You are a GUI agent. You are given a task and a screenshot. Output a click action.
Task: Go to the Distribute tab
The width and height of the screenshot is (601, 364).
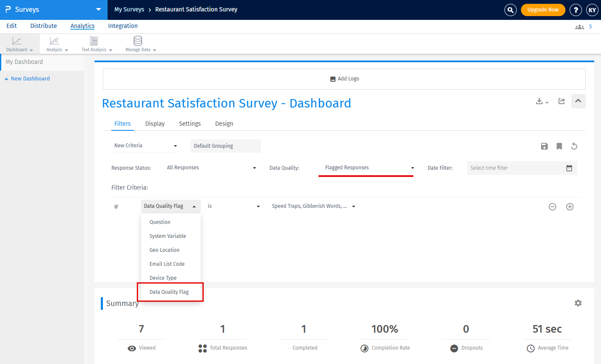(x=43, y=26)
